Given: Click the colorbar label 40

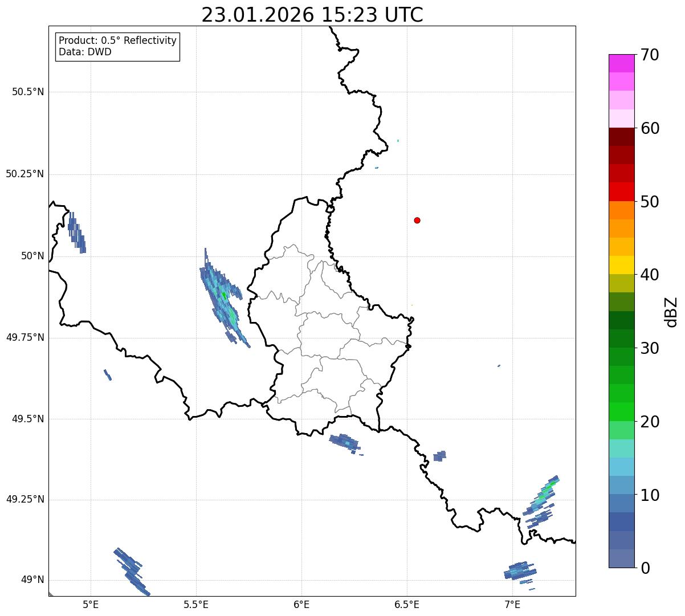Looking at the screenshot, I should (650, 275).
